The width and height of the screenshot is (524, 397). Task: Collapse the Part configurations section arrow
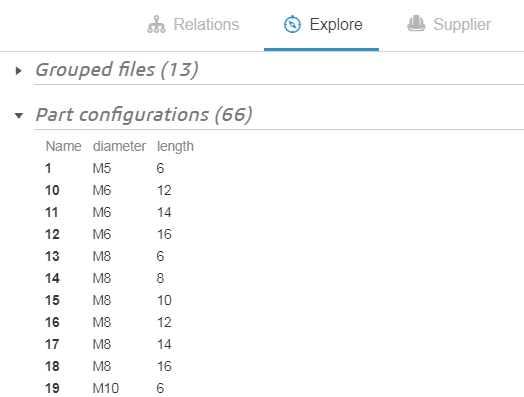coord(19,116)
